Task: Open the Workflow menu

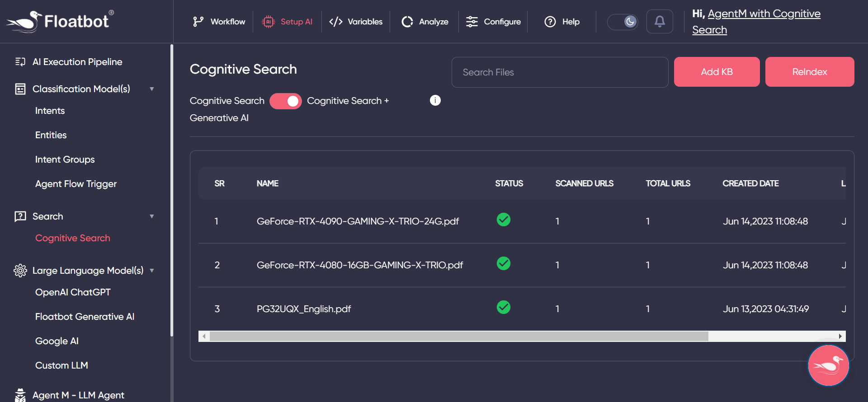Action: tap(219, 22)
